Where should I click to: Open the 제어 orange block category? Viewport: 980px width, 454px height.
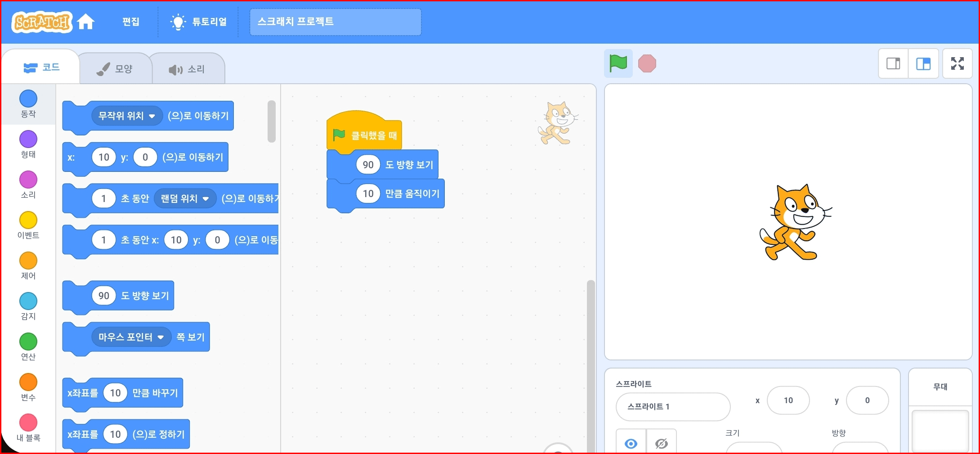tap(28, 265)
